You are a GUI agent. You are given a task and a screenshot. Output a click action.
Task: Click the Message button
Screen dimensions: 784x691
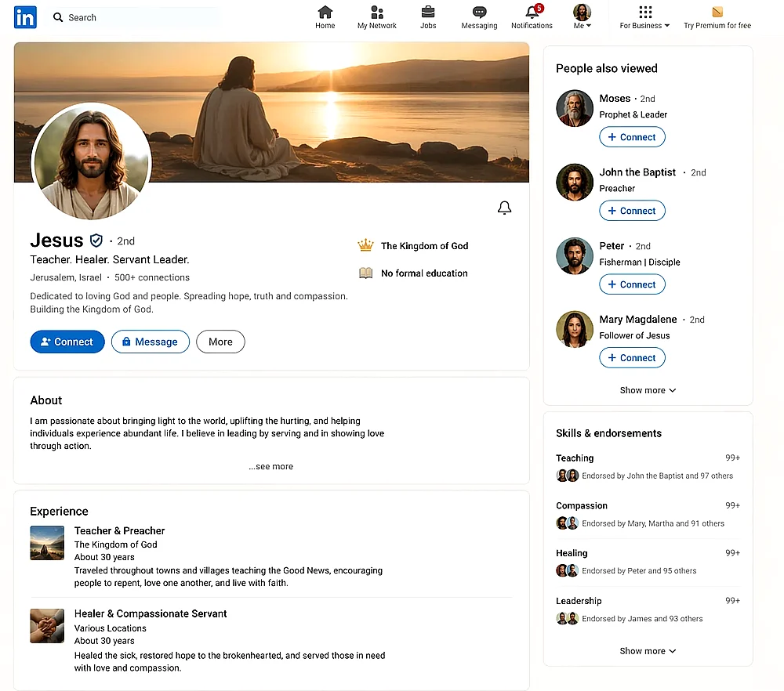coord(150,342)
